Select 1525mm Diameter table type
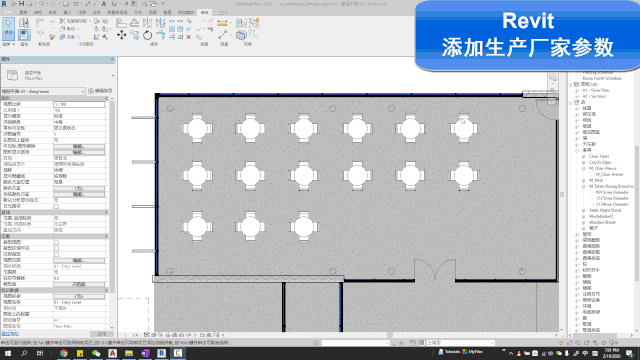The width and height of the screenshot is (640, 360). (x=612, y=198)
